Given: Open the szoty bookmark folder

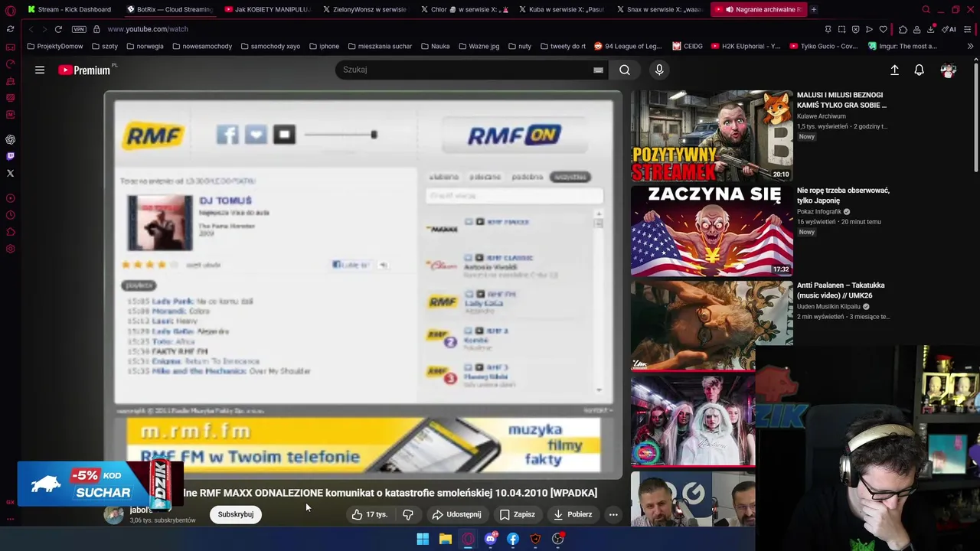Looking at the screenshot, I should (x=104, y=46).
